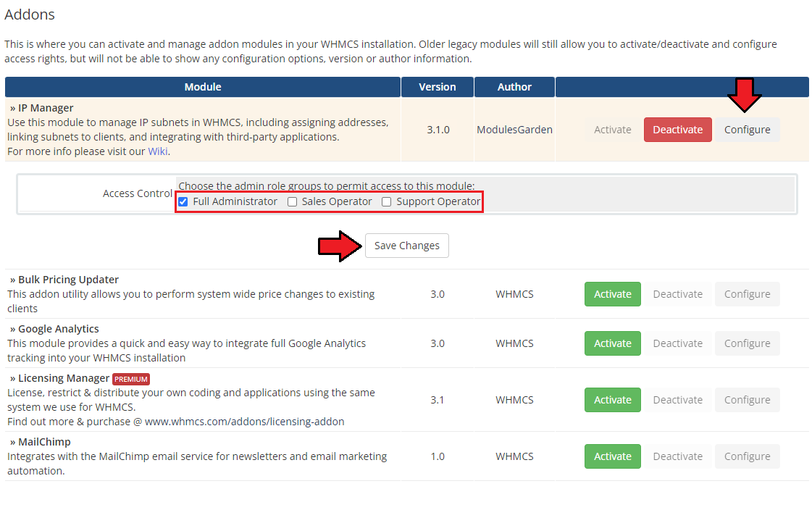The height and width of the screenshot is (510, 812).
Task: Click Configure in Licensing Manager row
Action: [747, 400]
